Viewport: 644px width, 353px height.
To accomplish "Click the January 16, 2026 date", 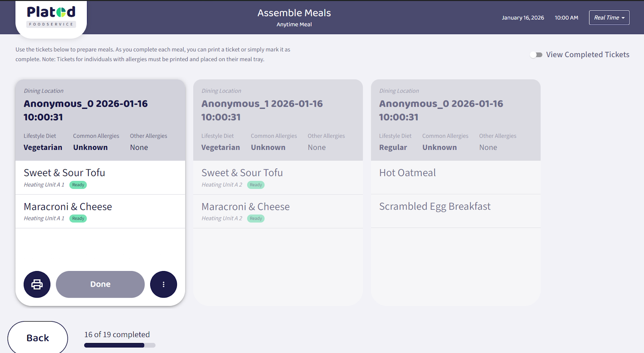I will pyautogui.click(x=523, y=18).
